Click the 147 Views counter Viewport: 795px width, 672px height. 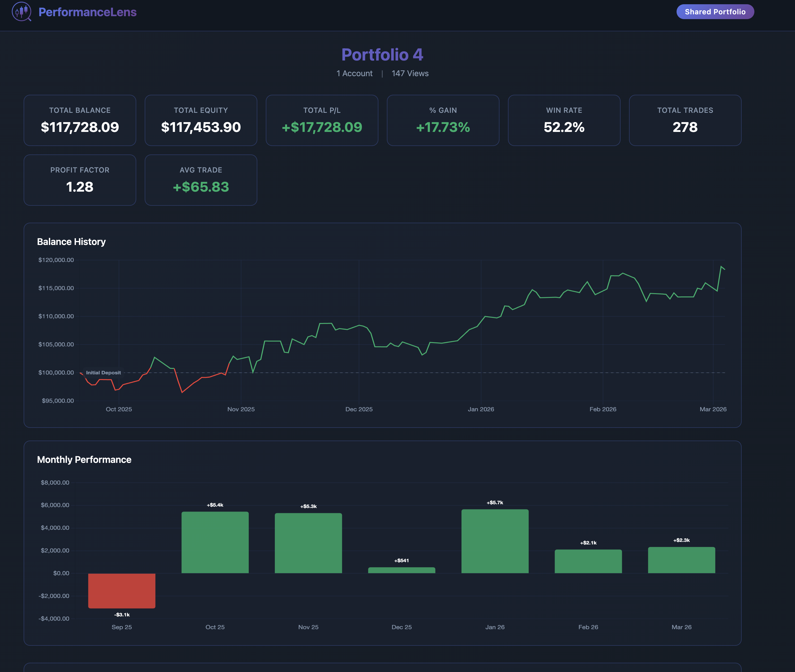click(410, 73)
